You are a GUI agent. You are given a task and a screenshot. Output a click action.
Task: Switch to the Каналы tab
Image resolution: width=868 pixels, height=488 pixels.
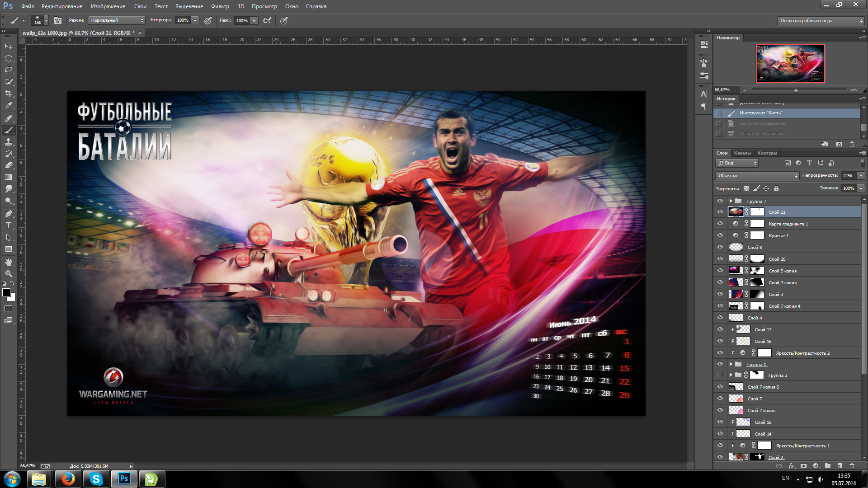742,153
